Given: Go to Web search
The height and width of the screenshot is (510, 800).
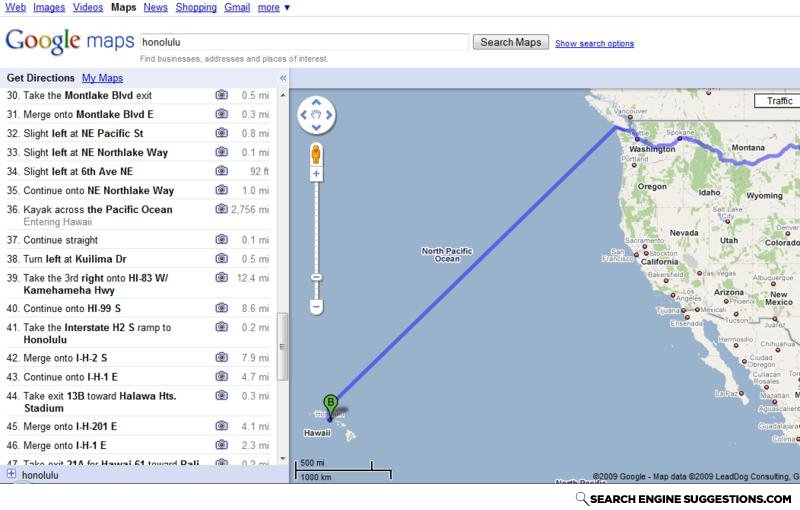Looking at the screenshot, I should tap(15, 8).
